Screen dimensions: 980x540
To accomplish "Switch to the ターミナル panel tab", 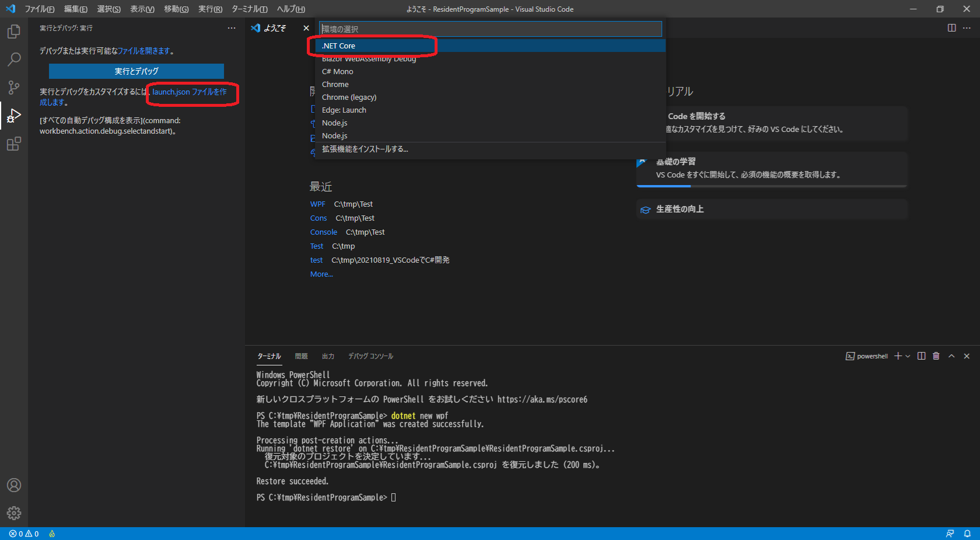I will 269,356.
